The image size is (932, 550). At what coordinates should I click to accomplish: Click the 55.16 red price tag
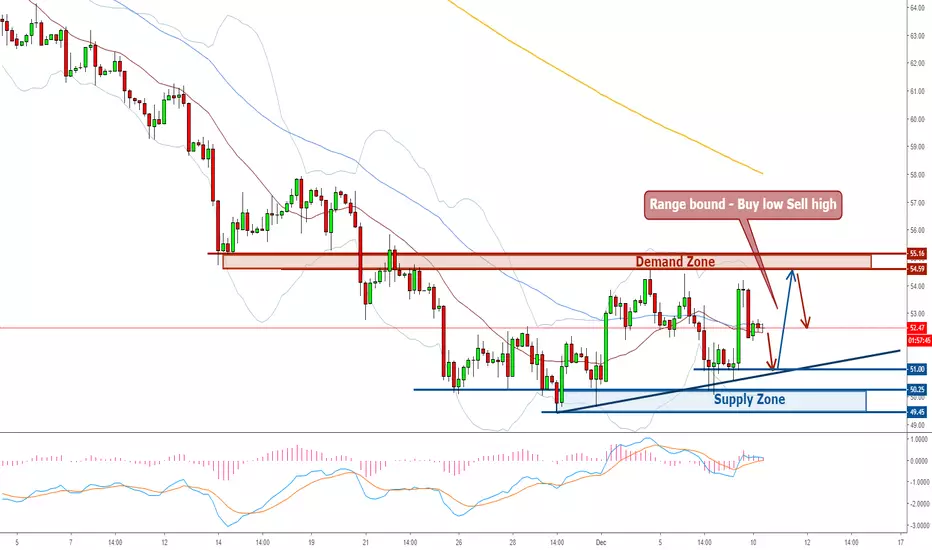point(917,254)
